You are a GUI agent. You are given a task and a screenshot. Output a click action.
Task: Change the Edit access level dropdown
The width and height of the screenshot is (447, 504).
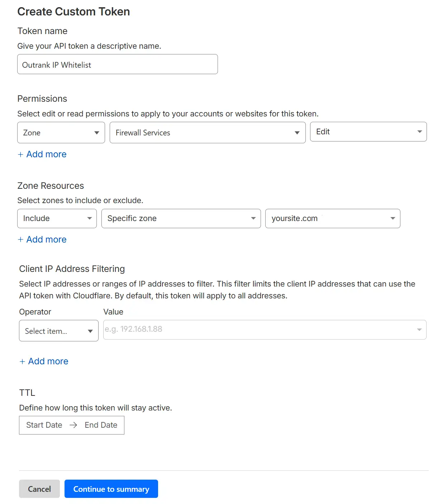[368, 131]
